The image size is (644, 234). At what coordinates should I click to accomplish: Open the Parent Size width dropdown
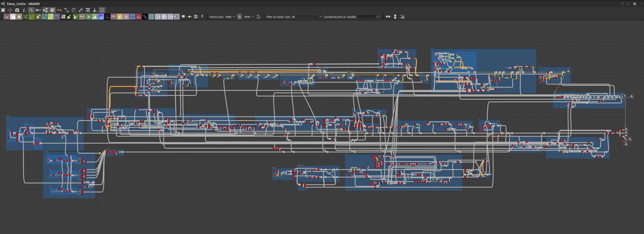point(230,17)
